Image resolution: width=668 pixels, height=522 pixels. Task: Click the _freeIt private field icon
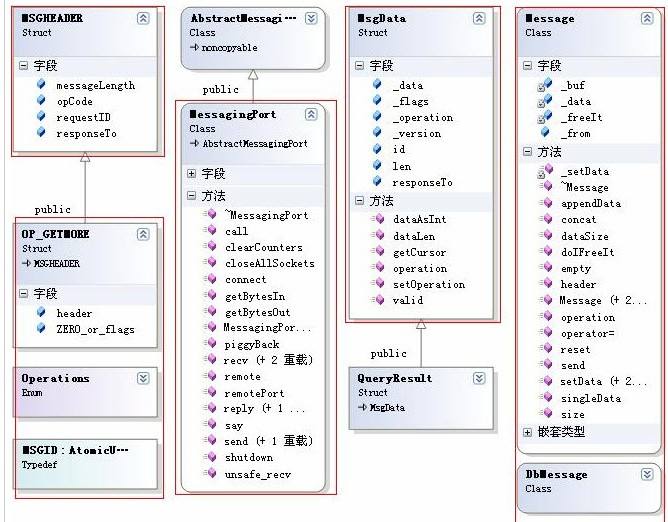coord(545,117)
